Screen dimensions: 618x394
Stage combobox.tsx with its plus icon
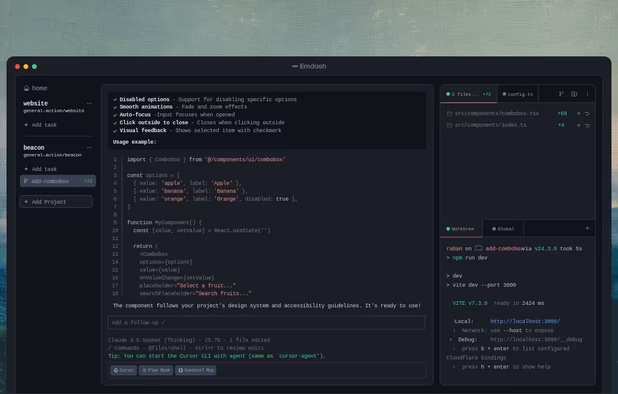click(x=579, y=113)
